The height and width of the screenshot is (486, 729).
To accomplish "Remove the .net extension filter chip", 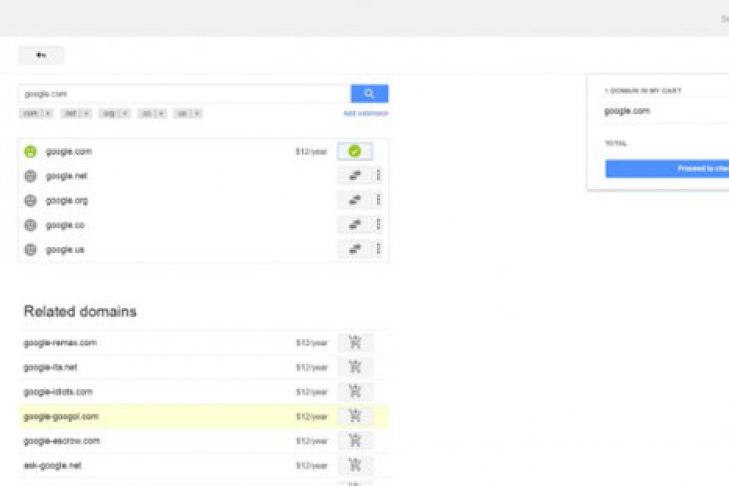I will pos(87,114).
